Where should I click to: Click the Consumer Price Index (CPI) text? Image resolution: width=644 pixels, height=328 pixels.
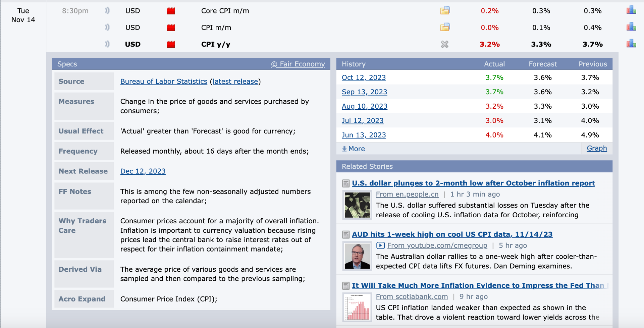(x=169, y=299)
